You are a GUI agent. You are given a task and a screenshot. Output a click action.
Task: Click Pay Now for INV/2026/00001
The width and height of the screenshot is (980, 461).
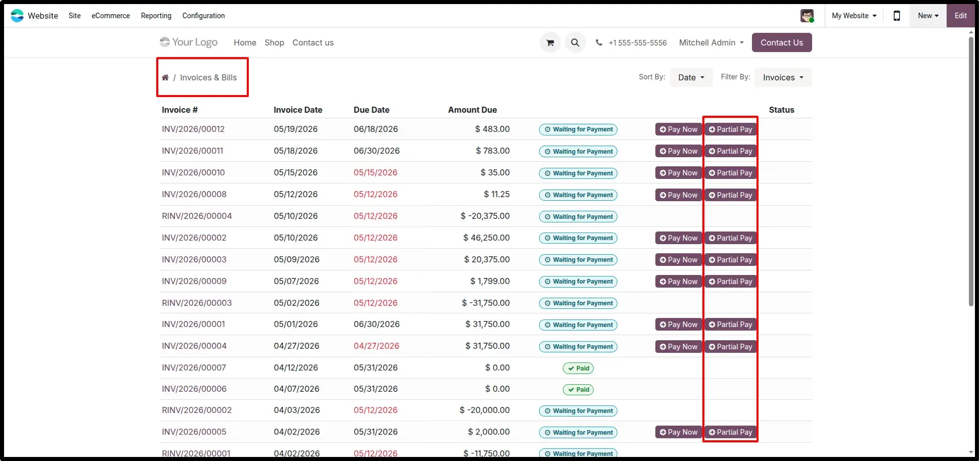pos(679,325)
